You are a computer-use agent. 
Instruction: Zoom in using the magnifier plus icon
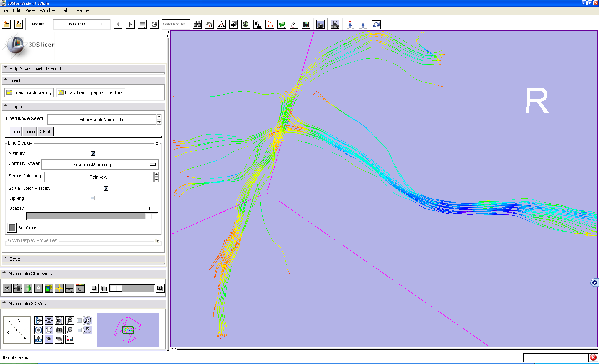(70, 320)
